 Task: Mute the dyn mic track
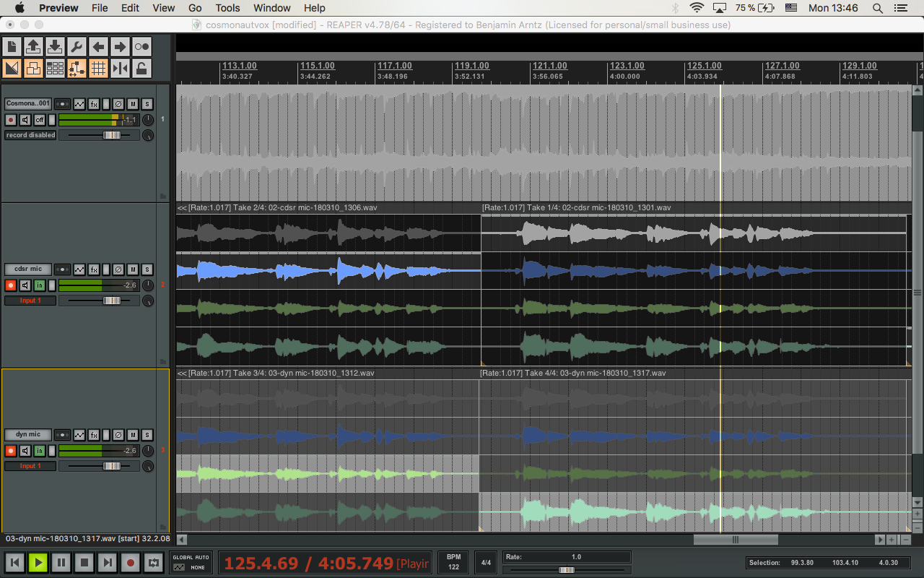click(x=133, y=435)
